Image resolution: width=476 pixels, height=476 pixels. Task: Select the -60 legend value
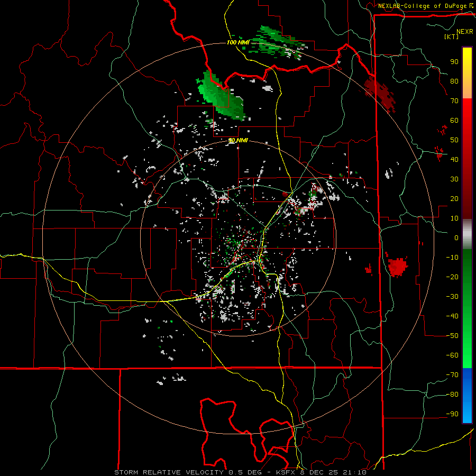(452, 355)
